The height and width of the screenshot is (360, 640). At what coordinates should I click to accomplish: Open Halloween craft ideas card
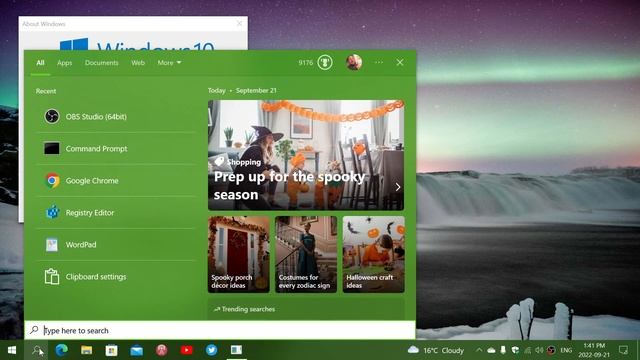tap(373, 254)
